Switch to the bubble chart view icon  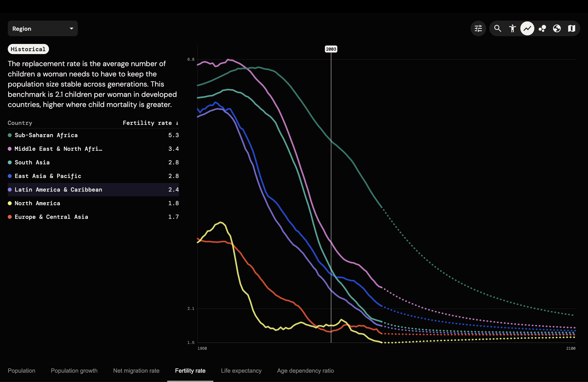click(x=542, y=29)
